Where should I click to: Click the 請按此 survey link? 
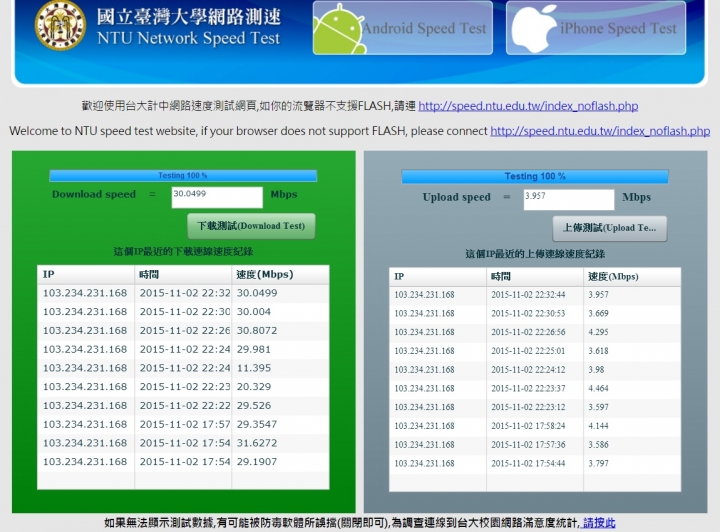pos(599,522)
